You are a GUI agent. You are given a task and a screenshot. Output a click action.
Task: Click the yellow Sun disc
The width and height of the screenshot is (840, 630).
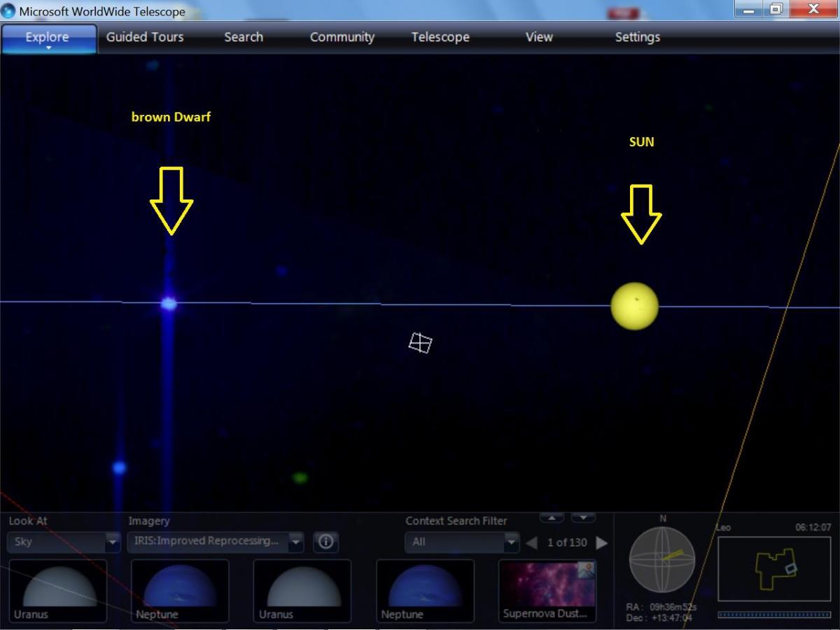635,307
